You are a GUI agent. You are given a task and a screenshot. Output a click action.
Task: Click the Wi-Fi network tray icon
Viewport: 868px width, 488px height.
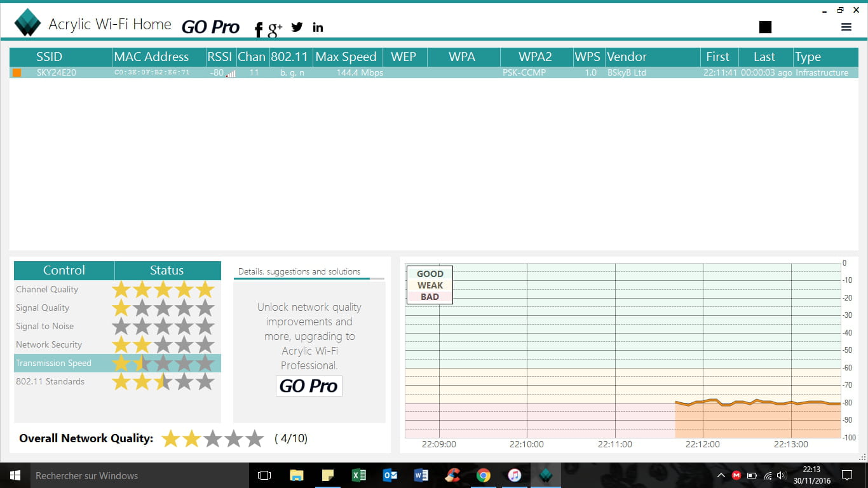coord(768,475)
